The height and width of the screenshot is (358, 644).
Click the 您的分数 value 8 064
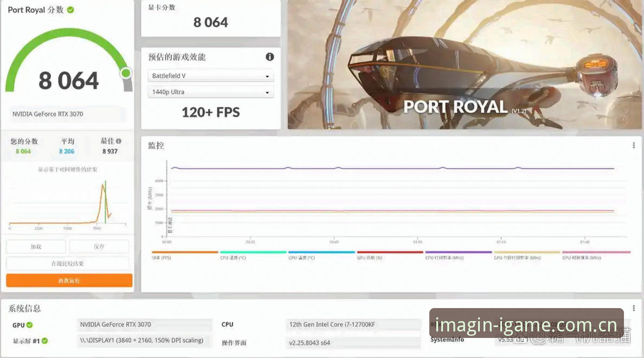23,151
